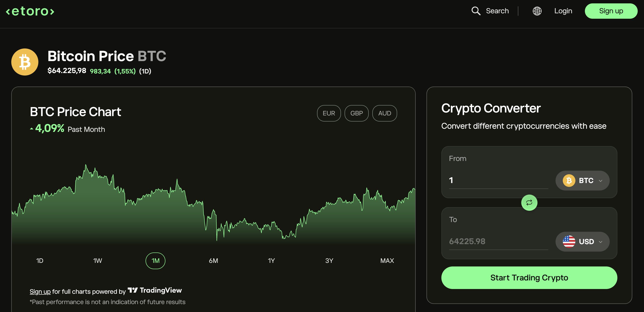Open the BTC currency dropdown

(x=582, y=180)
